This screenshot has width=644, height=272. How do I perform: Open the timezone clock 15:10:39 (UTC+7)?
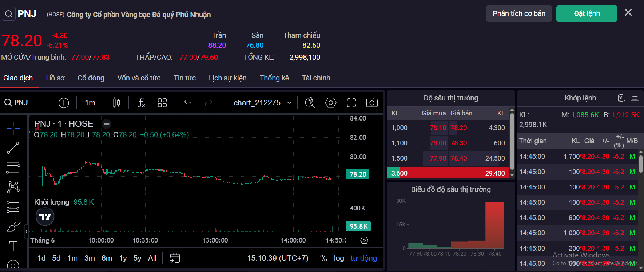click(278, 258)
